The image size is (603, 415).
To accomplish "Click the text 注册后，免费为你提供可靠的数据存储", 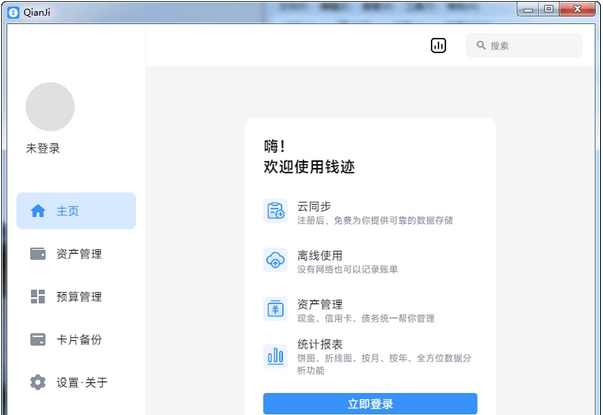I will [375, 220].
